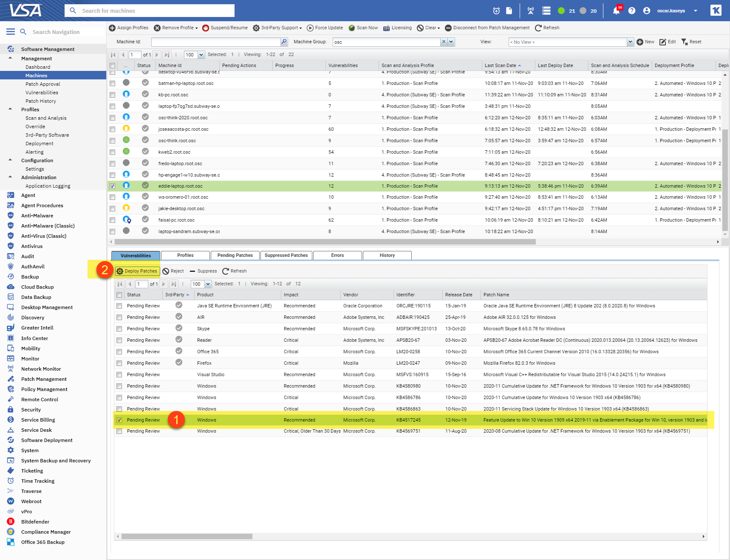Click Force Update in the toolbar
Screen dimensions: 730x560
click(x=325, y=28)
